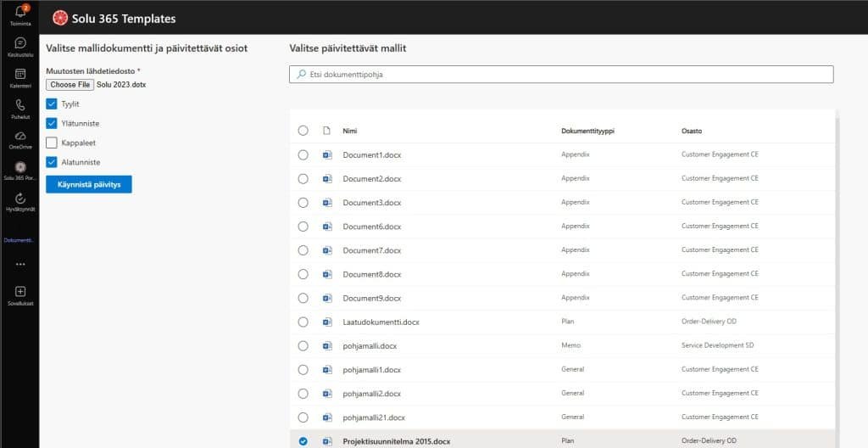Click the Word icon for Document8.docx
Viewport: 868px width, 448px height.
[327, 274]
